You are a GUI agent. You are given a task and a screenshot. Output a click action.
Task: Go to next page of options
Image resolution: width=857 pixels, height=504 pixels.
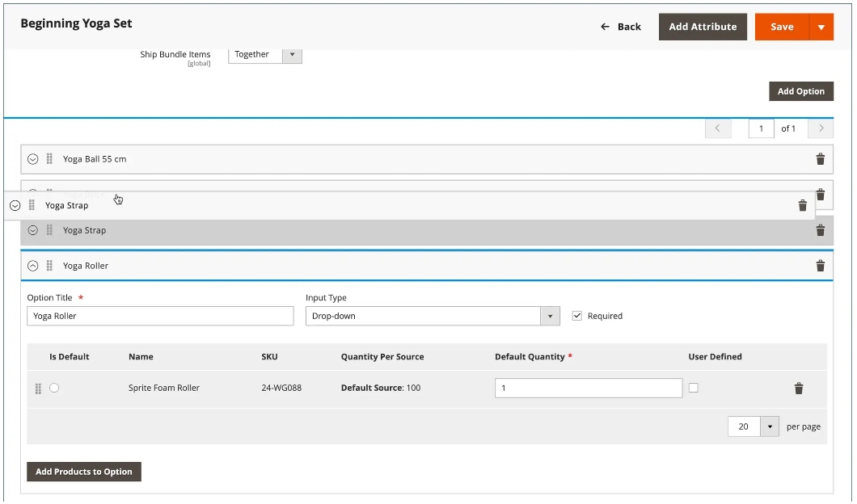pyautogui.click(x=821, y=128)
